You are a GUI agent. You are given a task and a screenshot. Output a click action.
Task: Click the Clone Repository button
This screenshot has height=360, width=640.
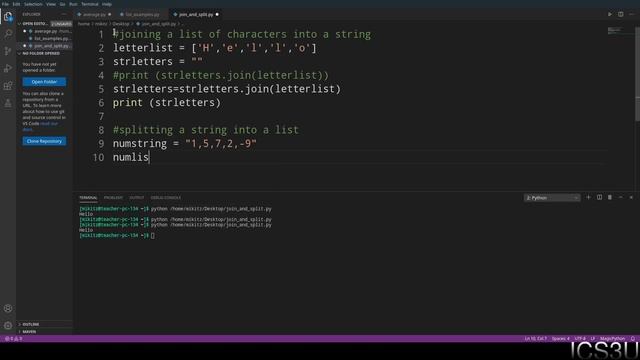tap(44, 141)
